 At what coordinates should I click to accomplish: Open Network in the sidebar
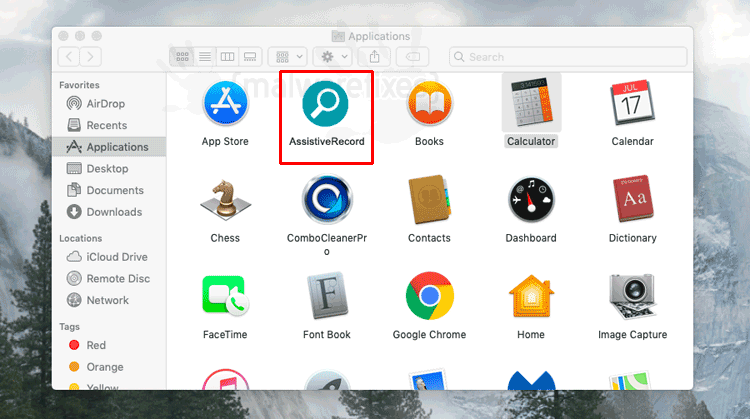[109, 300]
